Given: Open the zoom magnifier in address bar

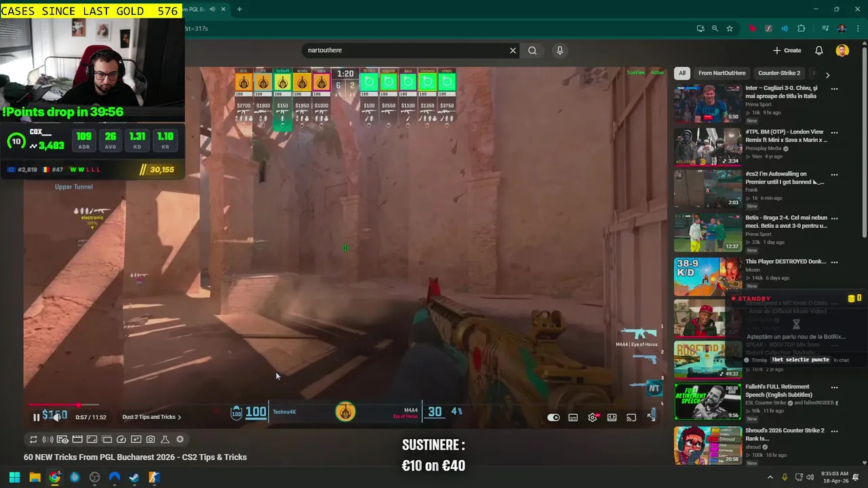Looking at the screenshot, I should (715, 28).
